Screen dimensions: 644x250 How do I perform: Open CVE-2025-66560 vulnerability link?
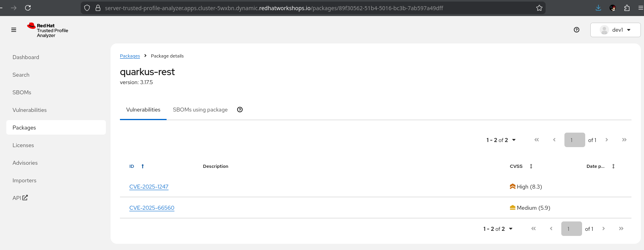152,208
